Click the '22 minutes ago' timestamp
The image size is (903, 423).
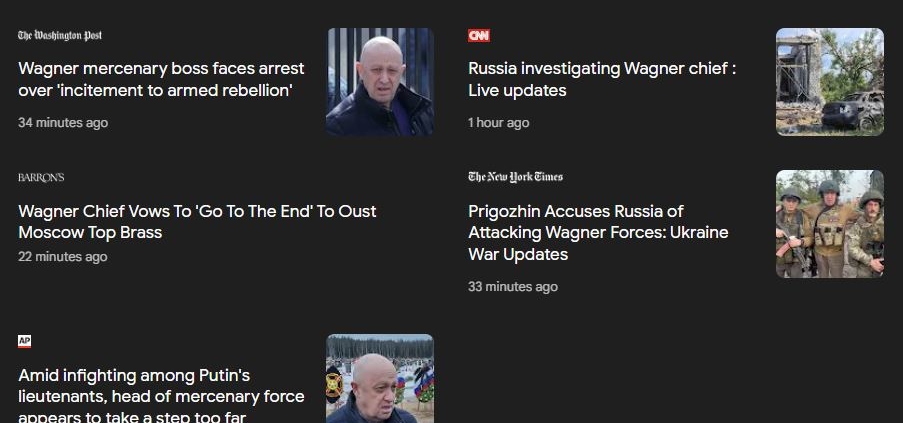[x=63, y=257]
